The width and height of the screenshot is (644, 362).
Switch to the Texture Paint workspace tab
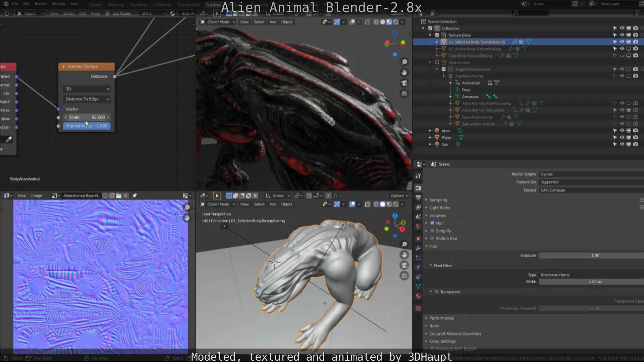pos(188,5)
